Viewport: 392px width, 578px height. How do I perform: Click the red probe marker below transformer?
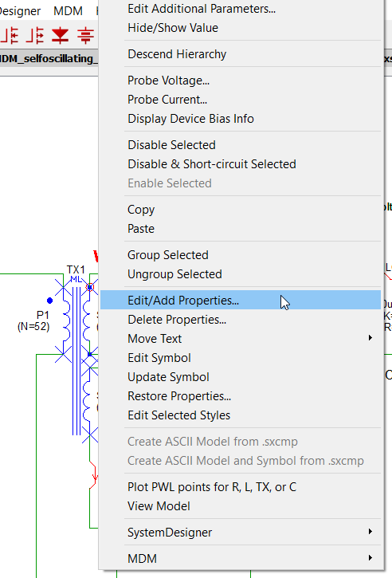(x=94, y=474)
